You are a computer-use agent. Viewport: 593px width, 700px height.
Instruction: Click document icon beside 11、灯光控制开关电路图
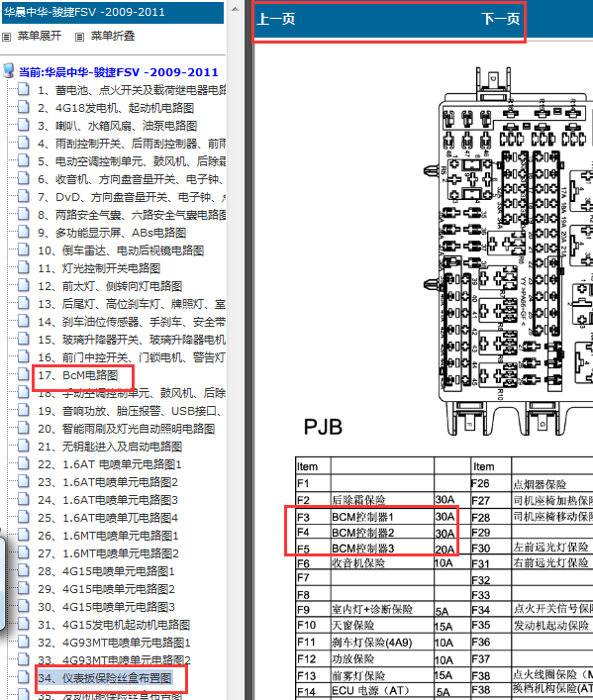coord(23,267)
